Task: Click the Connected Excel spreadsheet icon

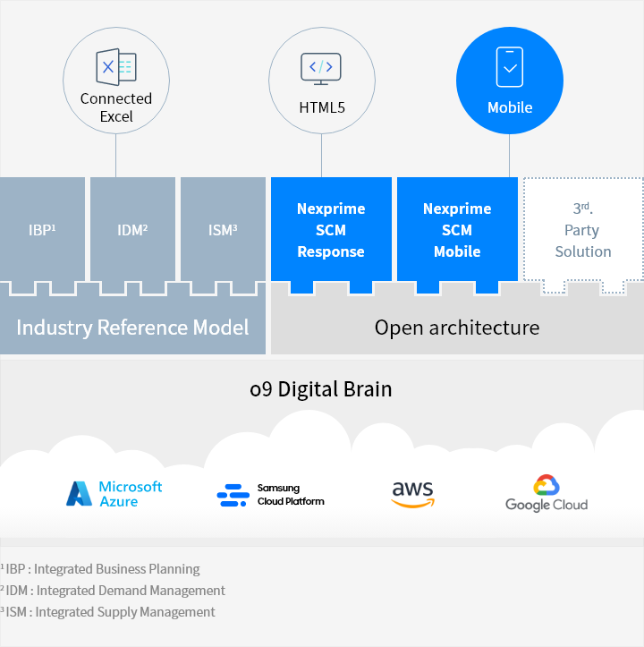Action: point(115,66)
